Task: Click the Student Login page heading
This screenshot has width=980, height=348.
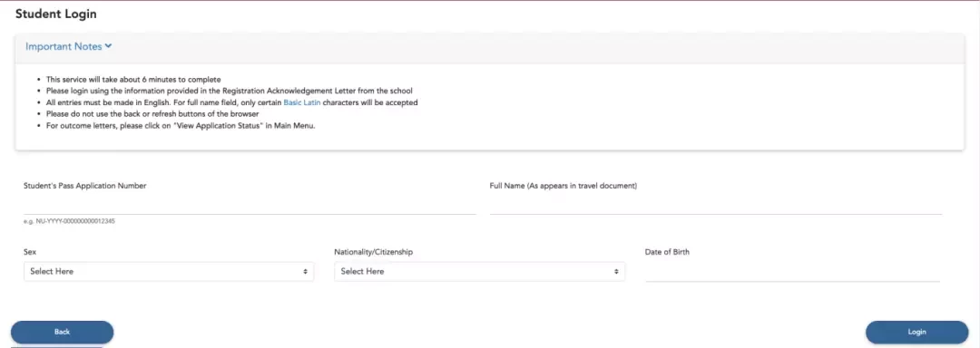Action: (56, 14)
